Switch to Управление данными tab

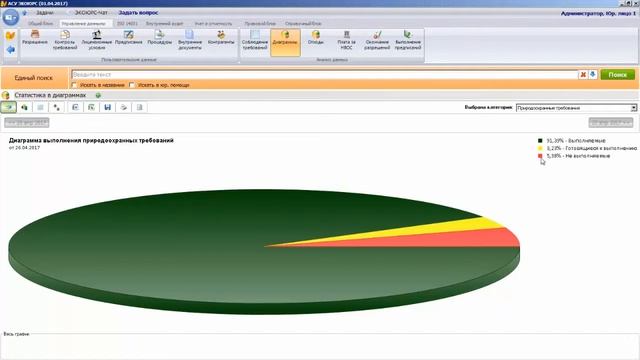point(83,24)
